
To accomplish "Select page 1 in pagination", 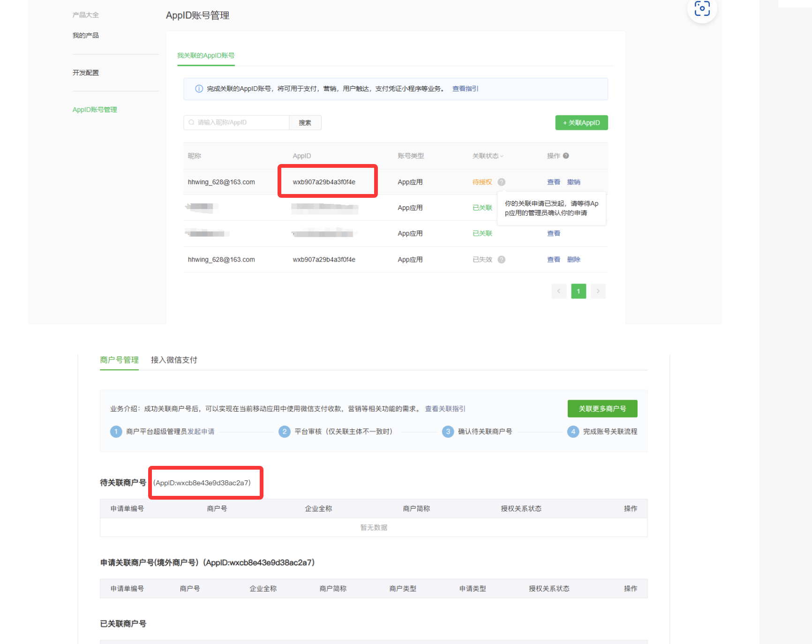I will tap(579, 291).
